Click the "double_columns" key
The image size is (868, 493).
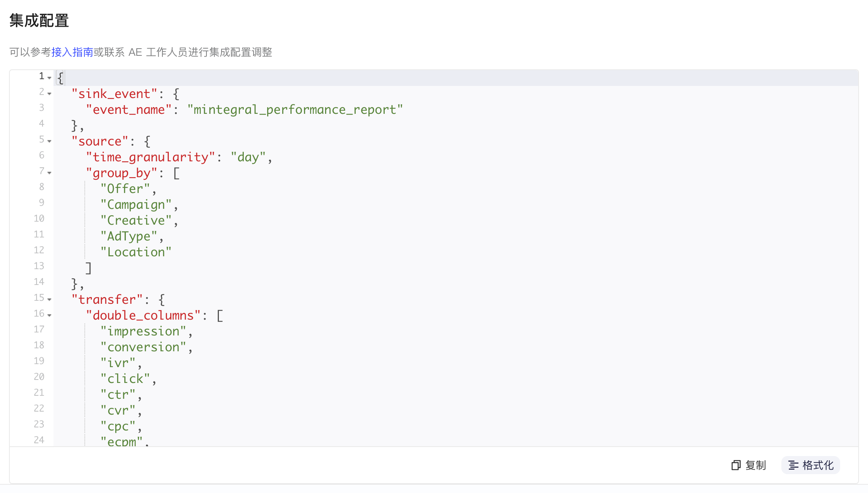[x=143, y=315]
